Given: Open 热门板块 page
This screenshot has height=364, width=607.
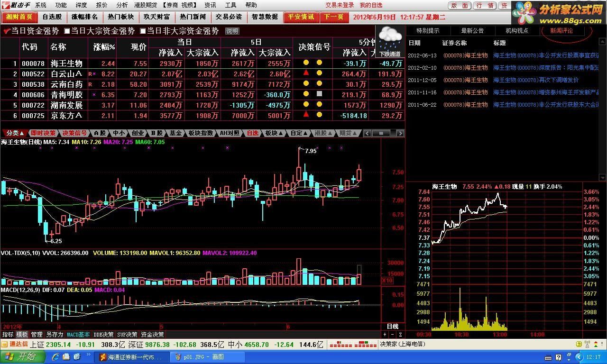Looking at the screenshot, I should click(x=120, y=17).
